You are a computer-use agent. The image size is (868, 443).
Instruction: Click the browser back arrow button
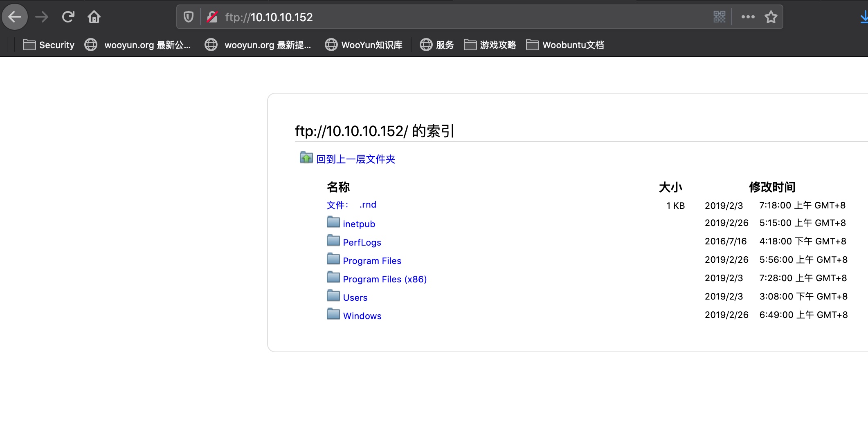pos(15,17)
